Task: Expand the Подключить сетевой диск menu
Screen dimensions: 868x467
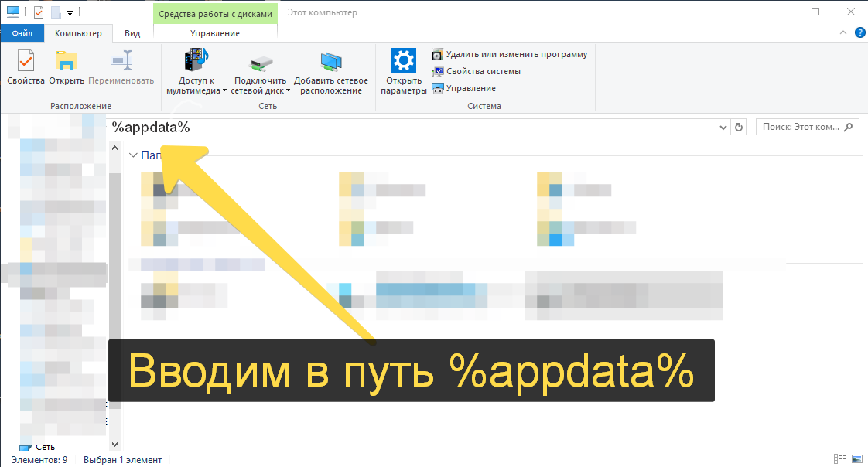Action: 260,85
